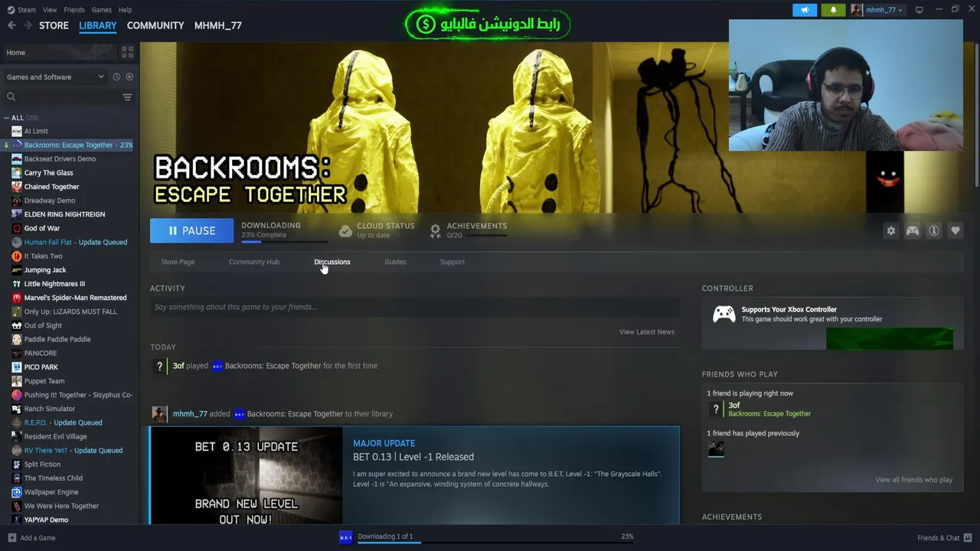This screenshot has height=551, width=980.
Task: Click the B.E.T download icon in footer
Action: [x=346, y=537]
